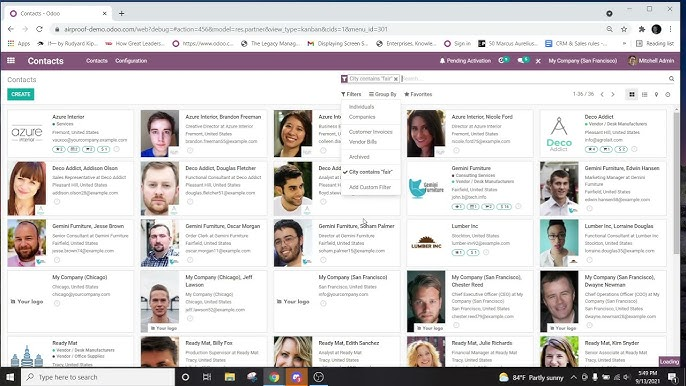Click Cortana circle on the taskbar

pyautogui.click(x=185, y=377)
